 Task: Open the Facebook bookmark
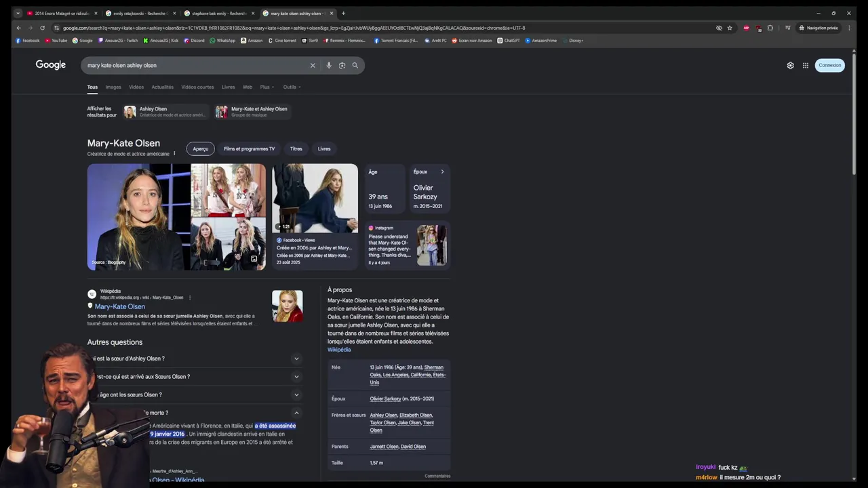28,41
